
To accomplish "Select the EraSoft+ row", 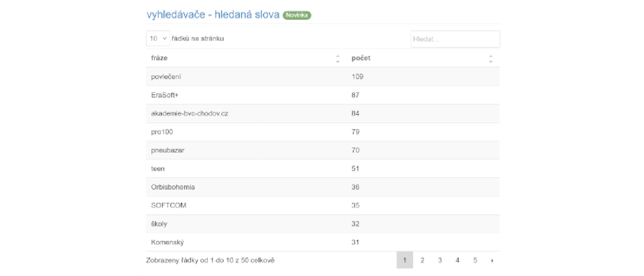I will [323, 95].
